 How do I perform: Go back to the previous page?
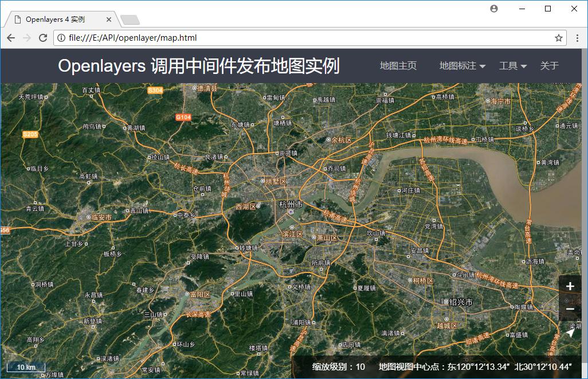(x=11, y=38)
